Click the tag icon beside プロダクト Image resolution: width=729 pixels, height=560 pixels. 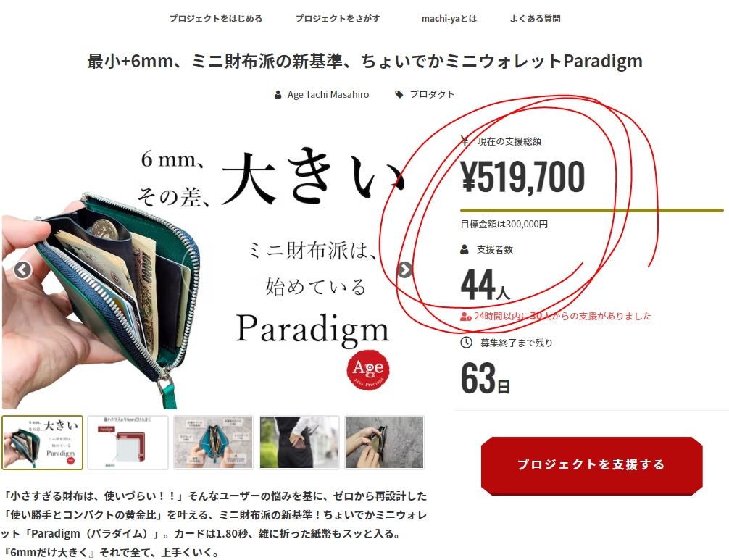(x=399, y=94)
